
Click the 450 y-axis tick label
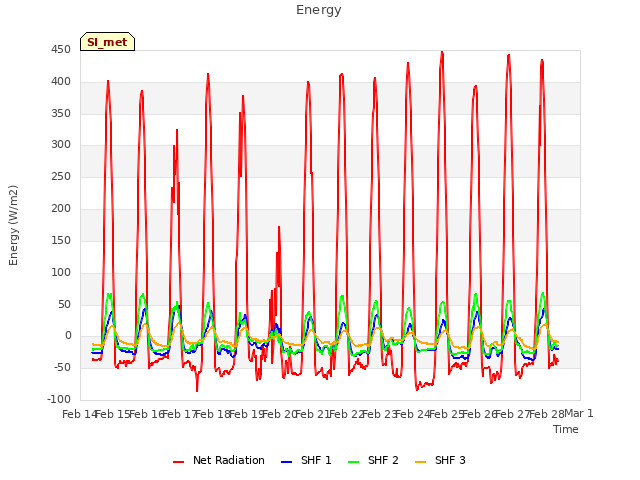click(61, 50)
